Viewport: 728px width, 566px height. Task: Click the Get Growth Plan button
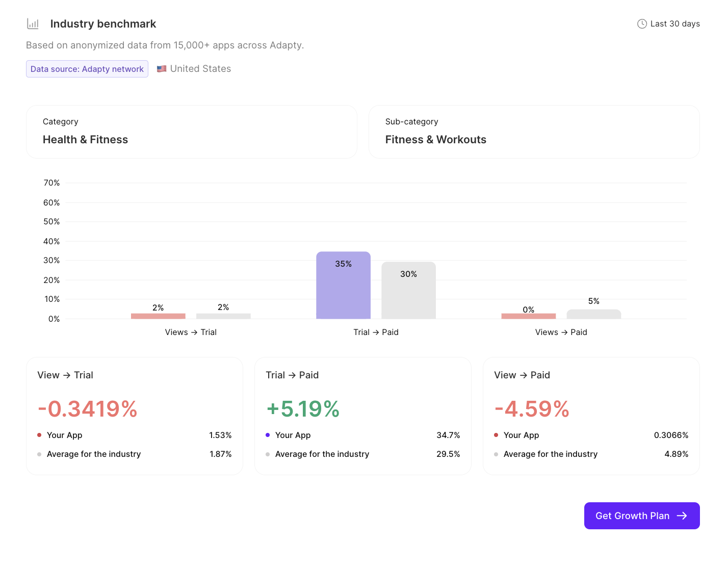pyautogui.click(x=642, y=516)
